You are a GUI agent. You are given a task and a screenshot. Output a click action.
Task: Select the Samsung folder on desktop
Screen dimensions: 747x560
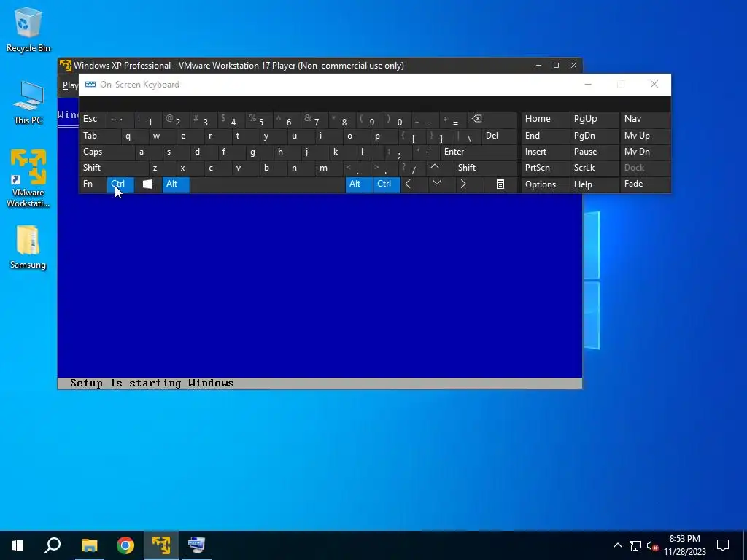(x=28, y=247)
